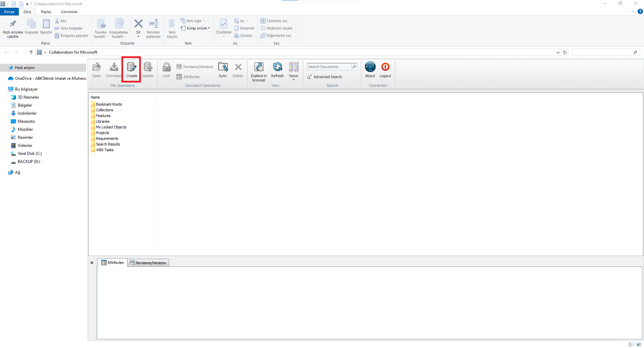This screenshot has height=348, width=644.
Task: Open Explore in browser
Action: pyautogui.click(x=259, y=71)
